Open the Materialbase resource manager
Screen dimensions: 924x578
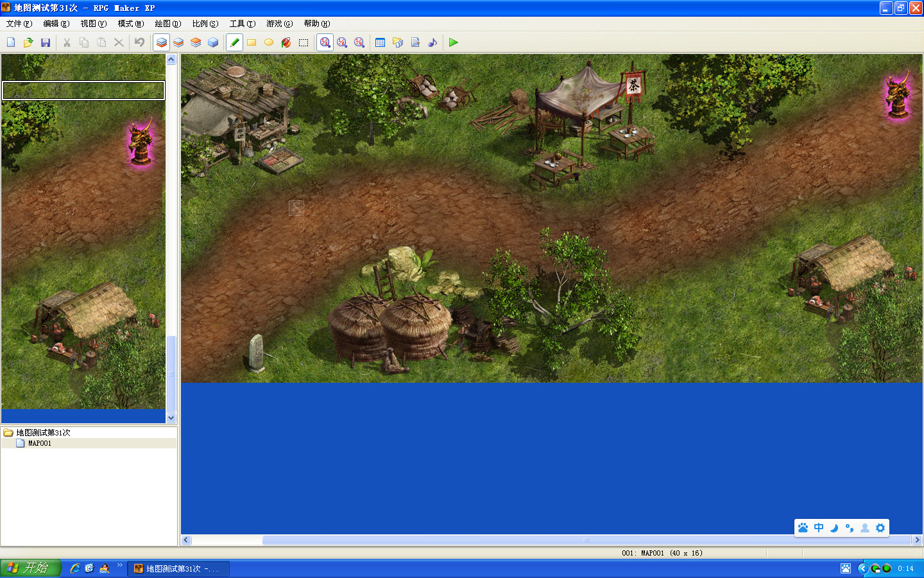click(398, 42)
